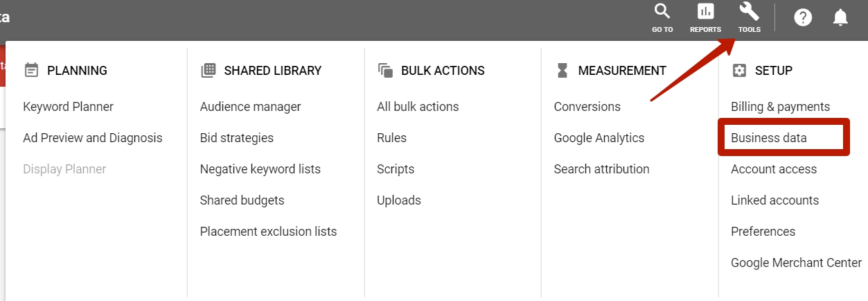
Task: Click the Planning calendar icon
Action: 31,70
